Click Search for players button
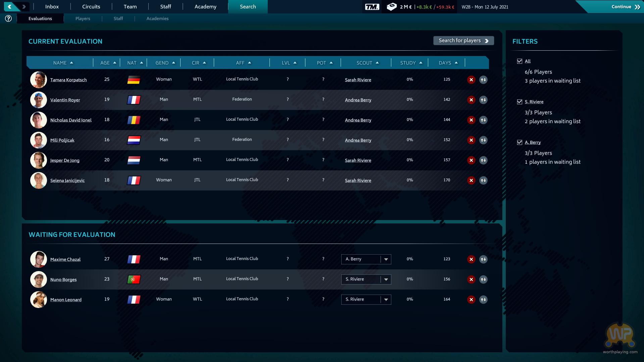The image size is (644, 362). point(463,41)
